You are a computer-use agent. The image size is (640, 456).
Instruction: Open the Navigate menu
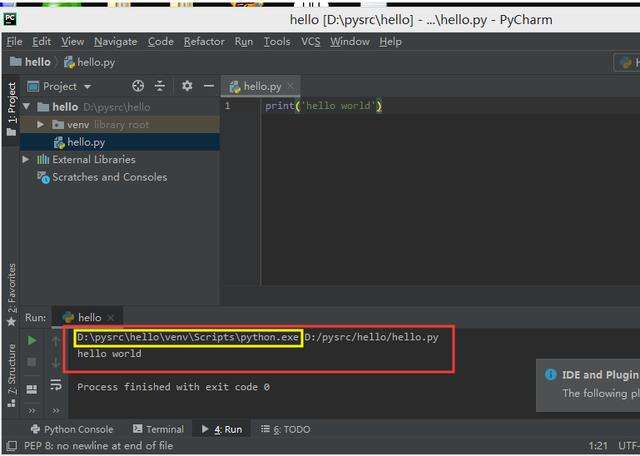116,42
